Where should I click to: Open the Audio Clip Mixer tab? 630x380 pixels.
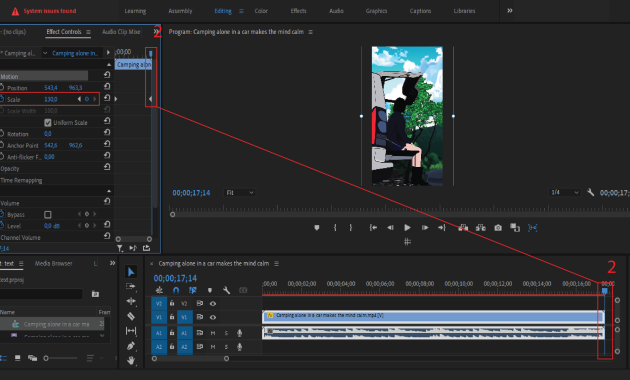click(121, 32)
